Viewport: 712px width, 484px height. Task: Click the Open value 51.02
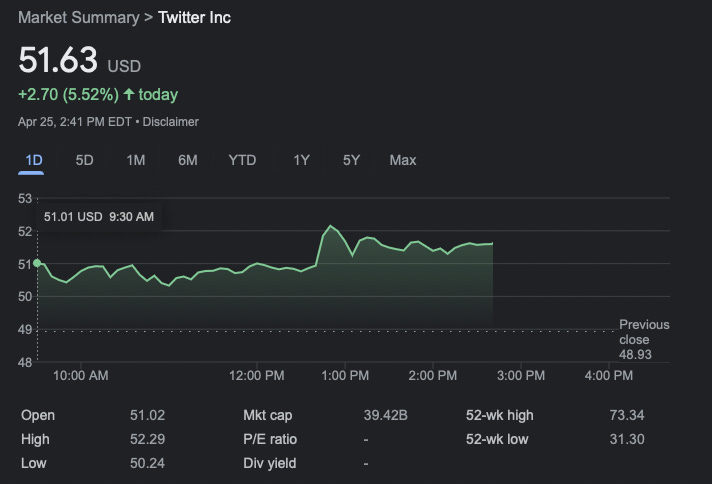pyautogui.click(x=148, y=415)
